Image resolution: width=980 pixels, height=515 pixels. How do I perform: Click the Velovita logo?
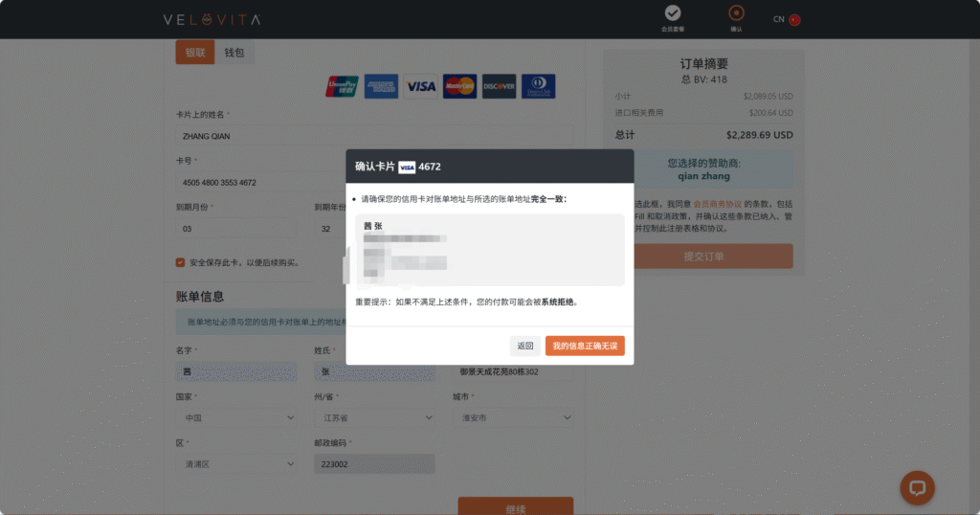[x=211, y=19]
